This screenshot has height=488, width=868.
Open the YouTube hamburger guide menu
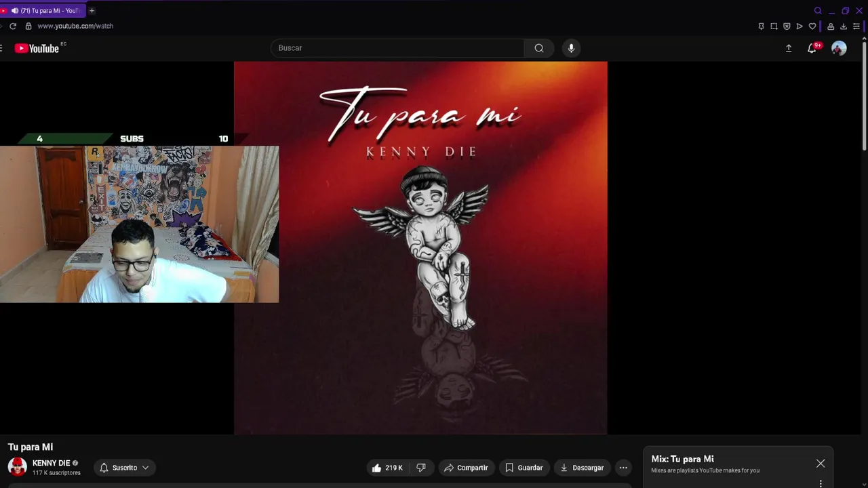coord(1,48)
